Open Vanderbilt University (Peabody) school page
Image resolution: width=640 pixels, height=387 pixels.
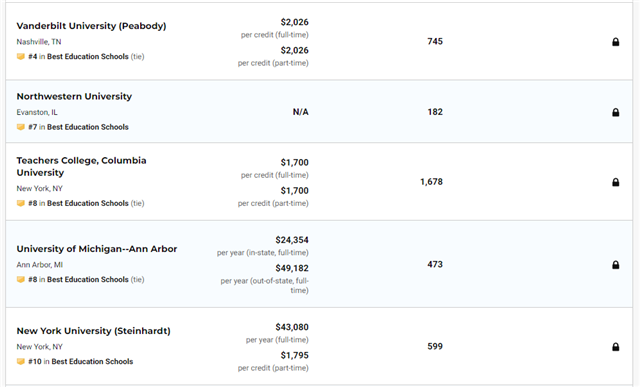tap(91, 26)
